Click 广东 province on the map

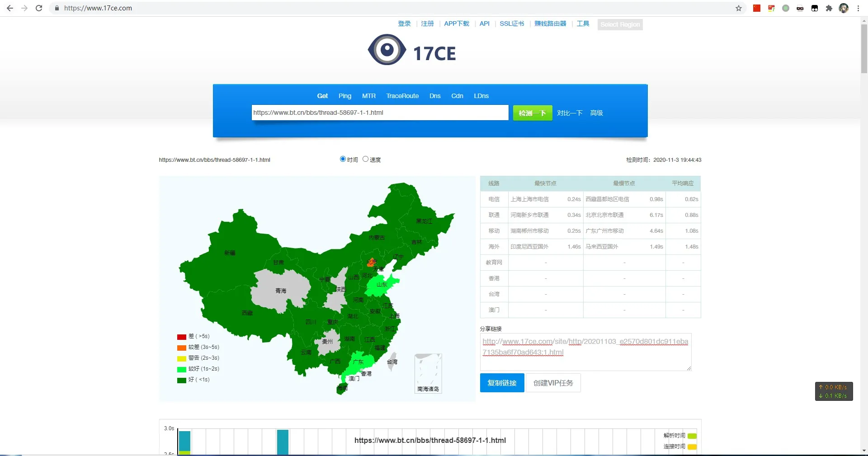tap(358, 362)
